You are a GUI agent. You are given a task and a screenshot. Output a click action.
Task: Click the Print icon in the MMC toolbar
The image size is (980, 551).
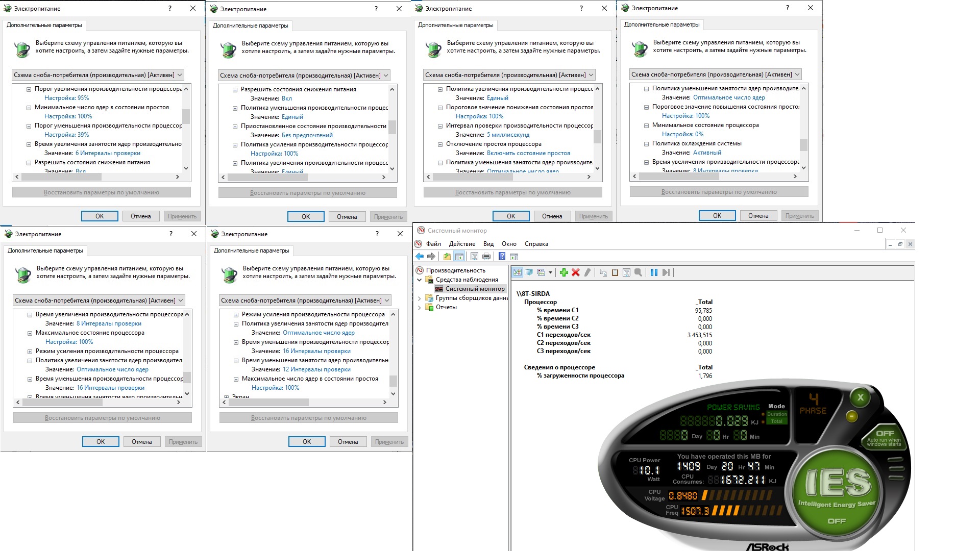[486, 257]
